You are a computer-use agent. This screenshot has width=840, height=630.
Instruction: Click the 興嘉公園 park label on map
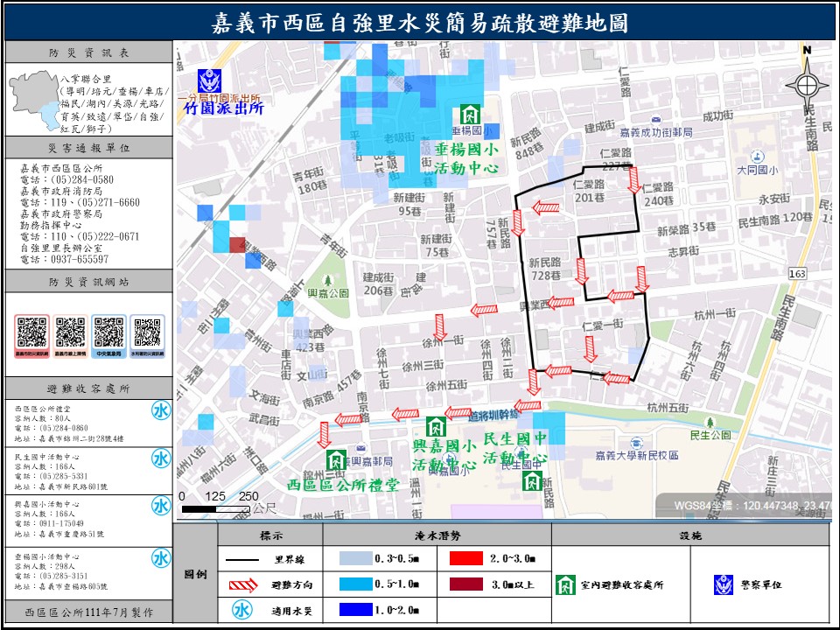coord(326,292)
